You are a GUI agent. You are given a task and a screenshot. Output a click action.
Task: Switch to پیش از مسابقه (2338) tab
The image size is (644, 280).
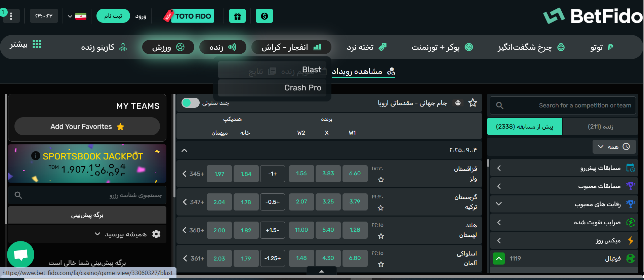[x=525, y=127]
